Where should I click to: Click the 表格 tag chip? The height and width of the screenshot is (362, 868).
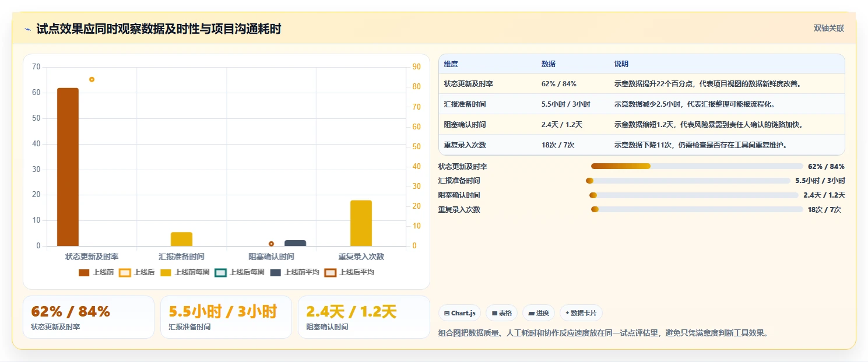point(501,313)
